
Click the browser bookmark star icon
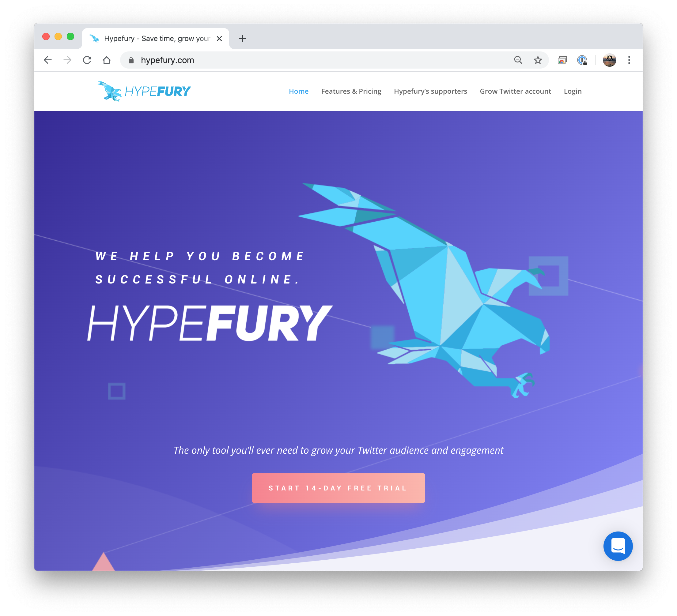[538, 60]
